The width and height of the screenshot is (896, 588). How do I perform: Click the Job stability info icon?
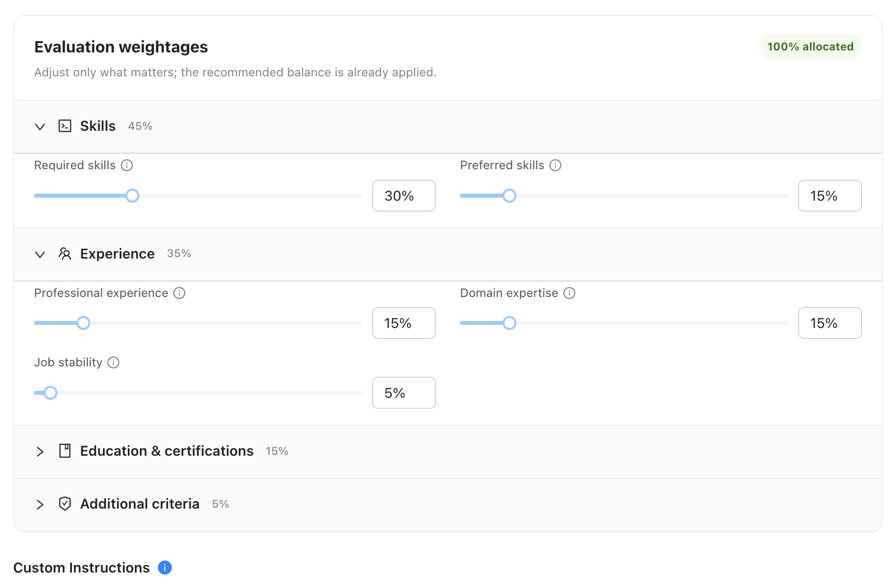tap(113, 362)
